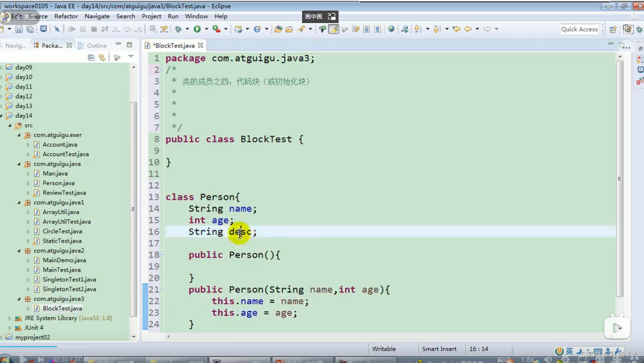Viewport: 644px width, 363px height.
Task: Collapse the day14 project node
Action: (x=1, y=116)
